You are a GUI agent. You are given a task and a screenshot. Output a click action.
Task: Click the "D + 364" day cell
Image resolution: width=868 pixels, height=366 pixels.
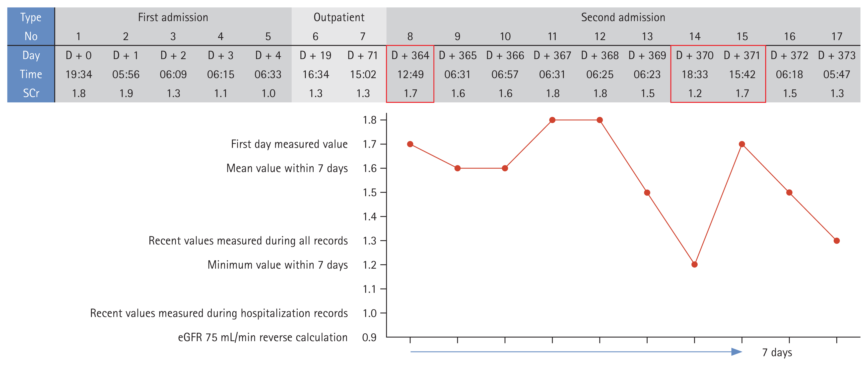pyautogui.click(x=410, y=55)
